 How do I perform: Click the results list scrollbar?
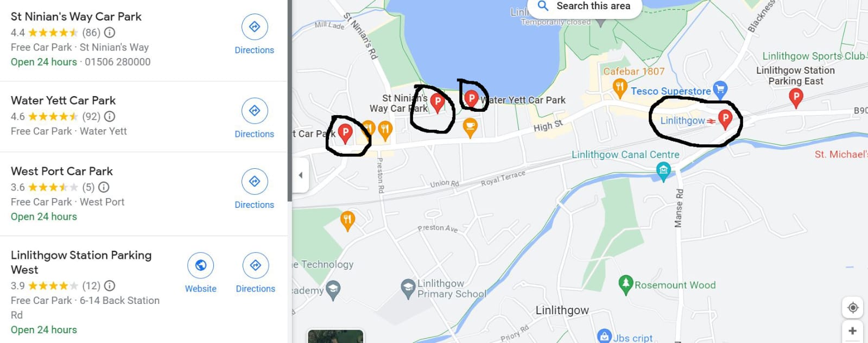[x=290, y=100]
